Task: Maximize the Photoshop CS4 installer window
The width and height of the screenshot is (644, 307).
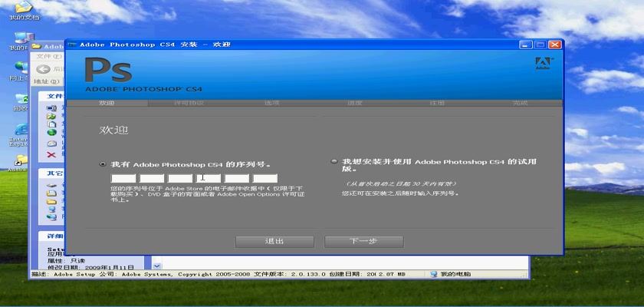Action: tap(540, 45)
